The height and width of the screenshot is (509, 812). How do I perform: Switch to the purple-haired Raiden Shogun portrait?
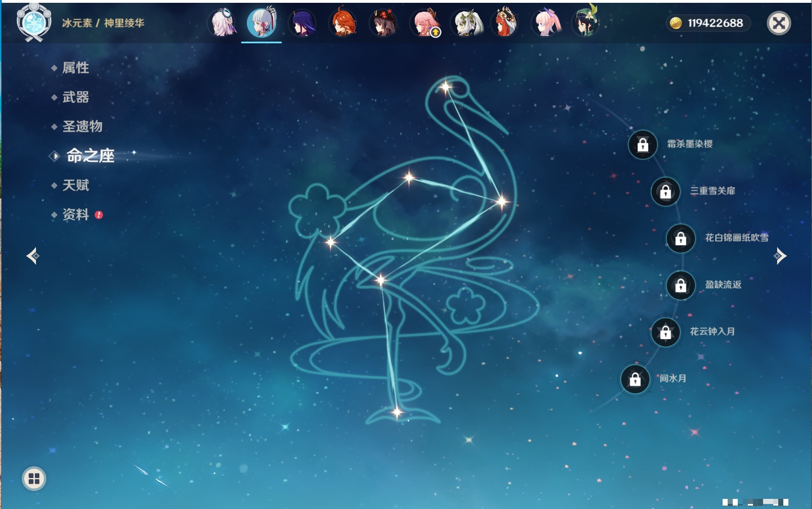tap(303, 23)
